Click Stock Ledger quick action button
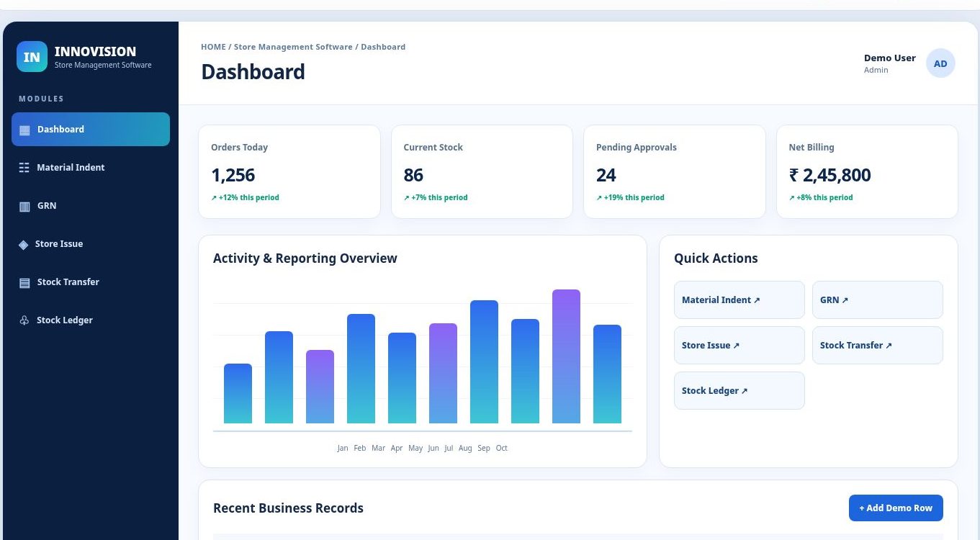 pyautogui.click(x=739, y=390)
